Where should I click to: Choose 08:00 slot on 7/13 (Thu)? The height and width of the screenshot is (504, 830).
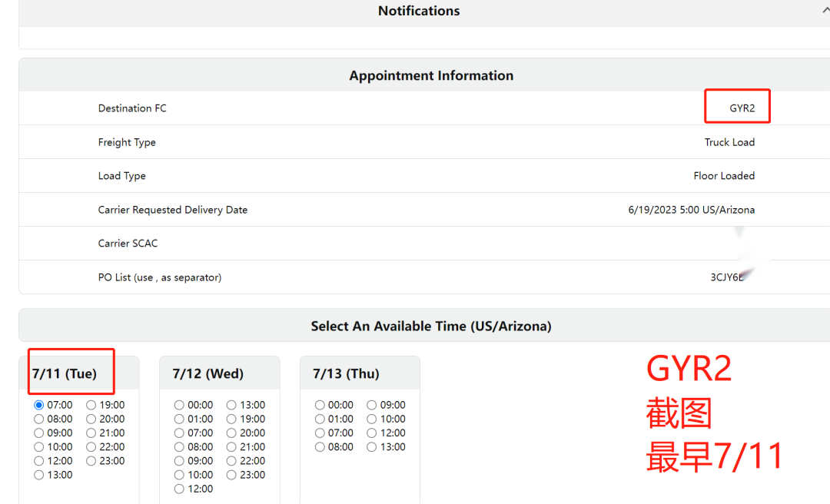[320, 446]
